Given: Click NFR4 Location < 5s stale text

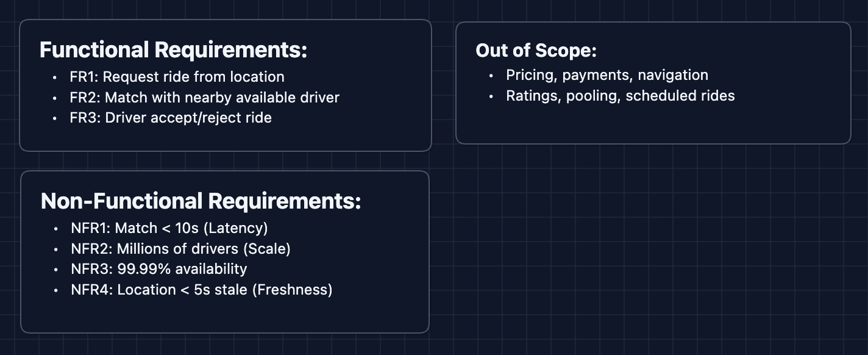Looking at the screenshot, I should tap(201, 290).
